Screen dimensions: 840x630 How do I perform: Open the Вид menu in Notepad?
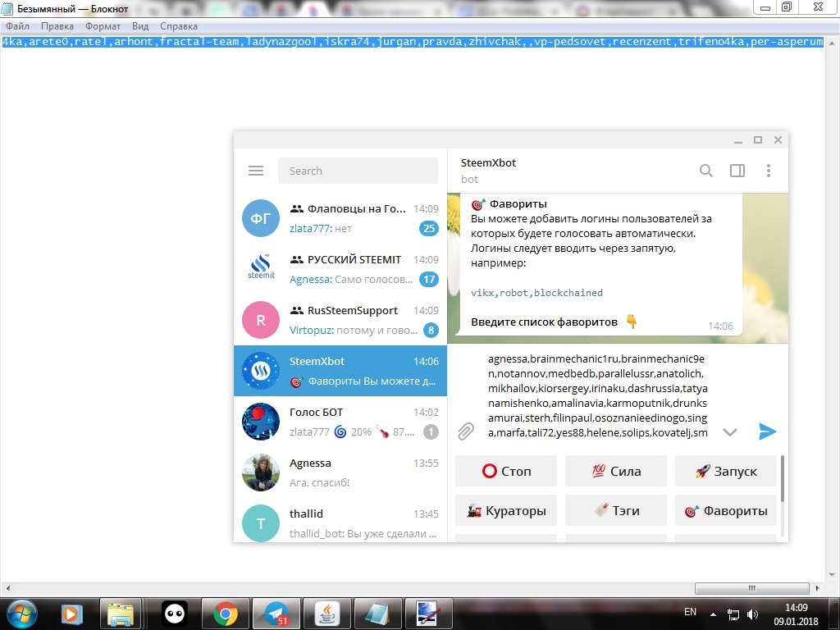(140, 26)
